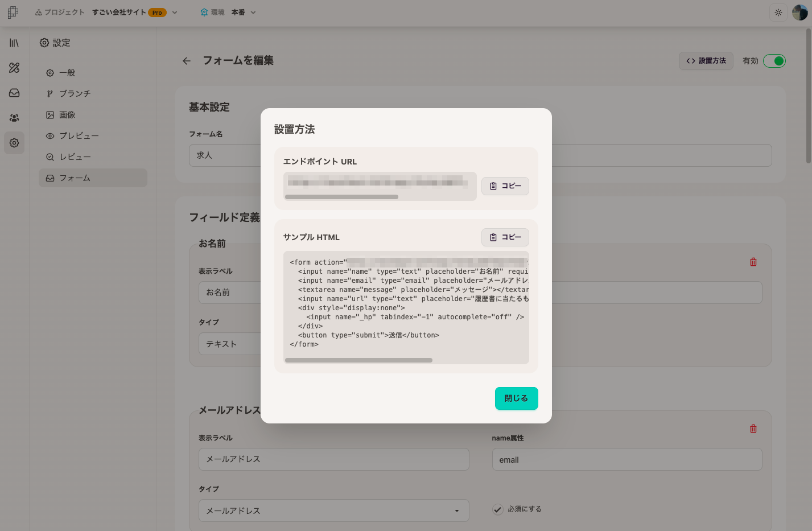Open the メールアドレス type dropdown

[x=333, y=511]
